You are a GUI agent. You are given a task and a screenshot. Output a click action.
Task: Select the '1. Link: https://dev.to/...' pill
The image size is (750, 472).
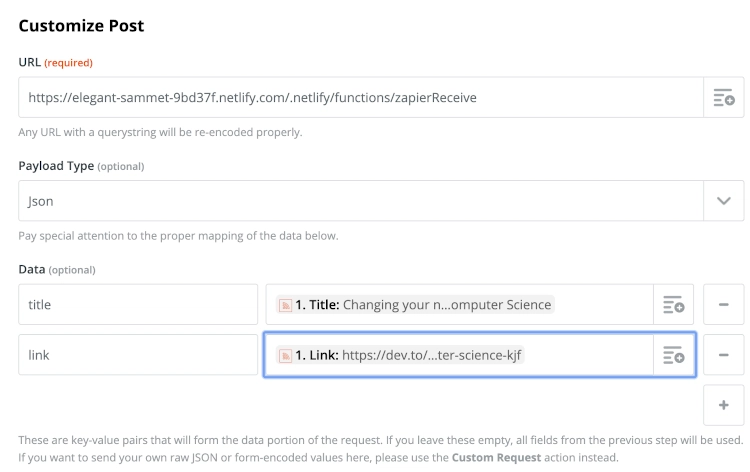click(x=405, y=355)
